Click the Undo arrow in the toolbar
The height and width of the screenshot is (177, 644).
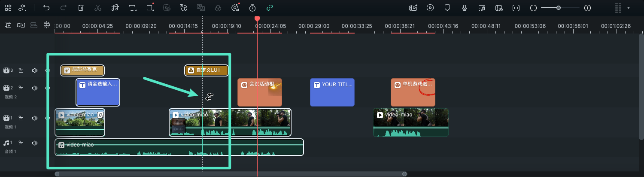(46, 8)
